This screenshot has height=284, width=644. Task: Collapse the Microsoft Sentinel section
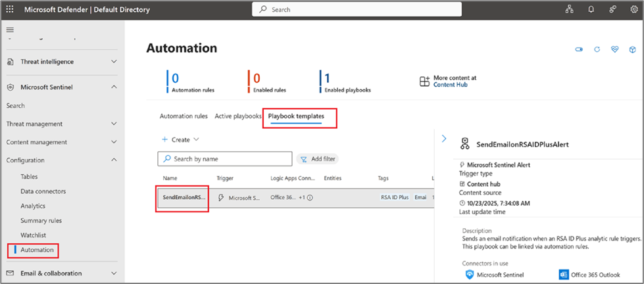click(x=114, y=87)
